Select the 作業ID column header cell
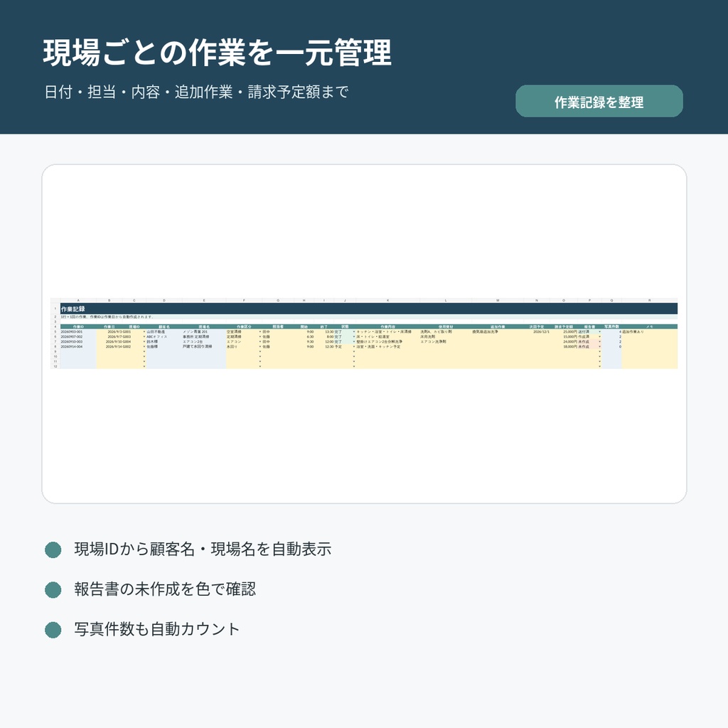This screenshot has width=728, height=728. click(78, 327)
